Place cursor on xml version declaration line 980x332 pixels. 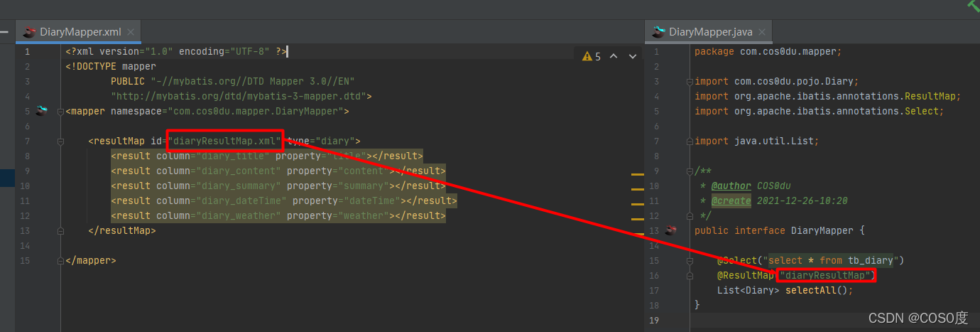[175, 52]
